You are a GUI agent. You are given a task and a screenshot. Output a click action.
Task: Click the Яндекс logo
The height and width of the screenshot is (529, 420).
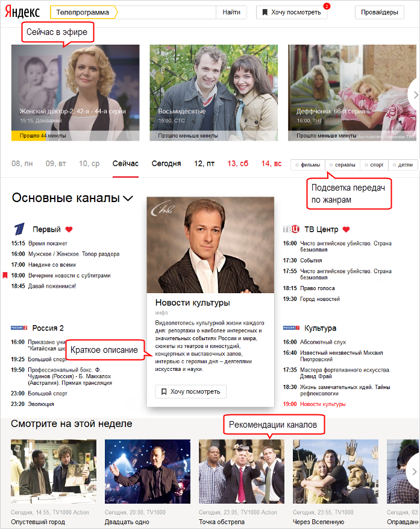pyautogui.click(x=22, y=12)
